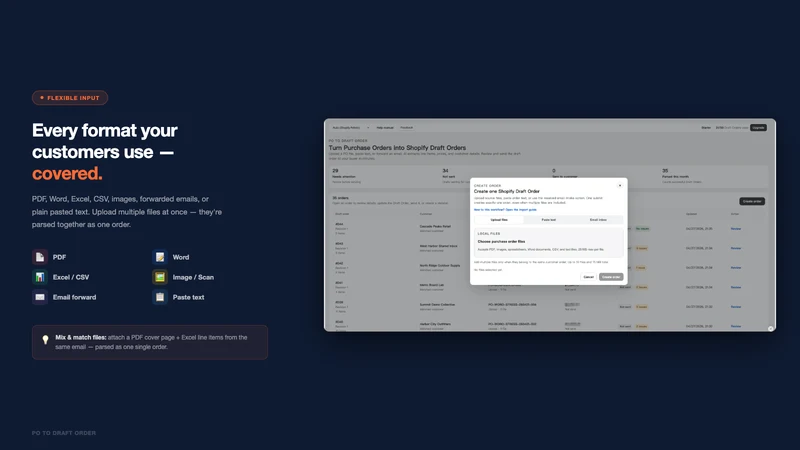This screenshot has height=450, width=800.
Task: Click the 'Create one Shopify Draft Order' title
Action: (507, 191)
